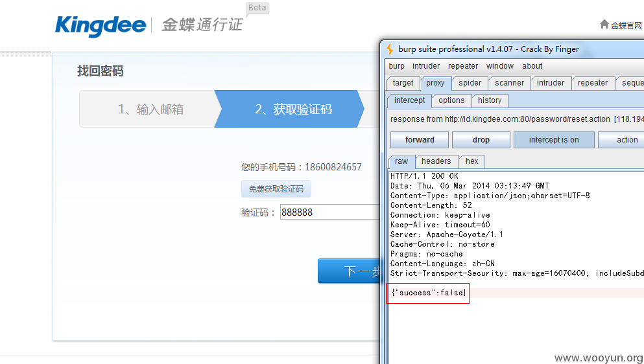644x364 pixels.
Task: Click the JSON body {"success":false}
Action: 429,293
